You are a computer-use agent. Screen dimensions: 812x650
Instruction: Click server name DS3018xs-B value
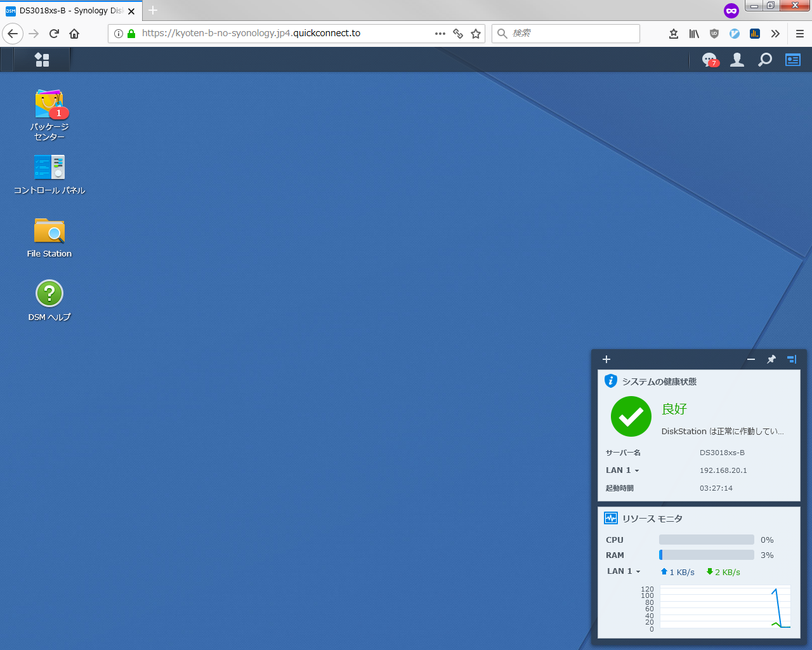[722, 453]
